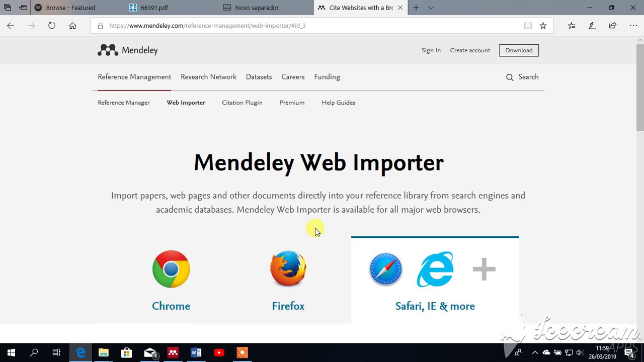
Task: Open the tabs you've set aside icon
Action: [x=8, y=8]
